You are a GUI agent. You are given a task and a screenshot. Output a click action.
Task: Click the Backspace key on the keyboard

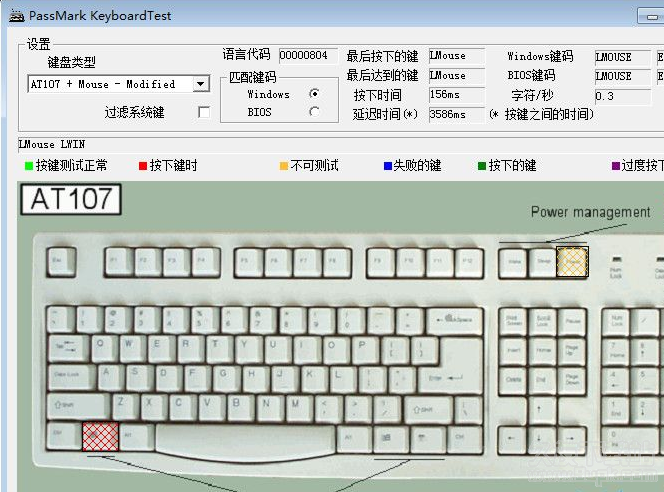[455, 321]
